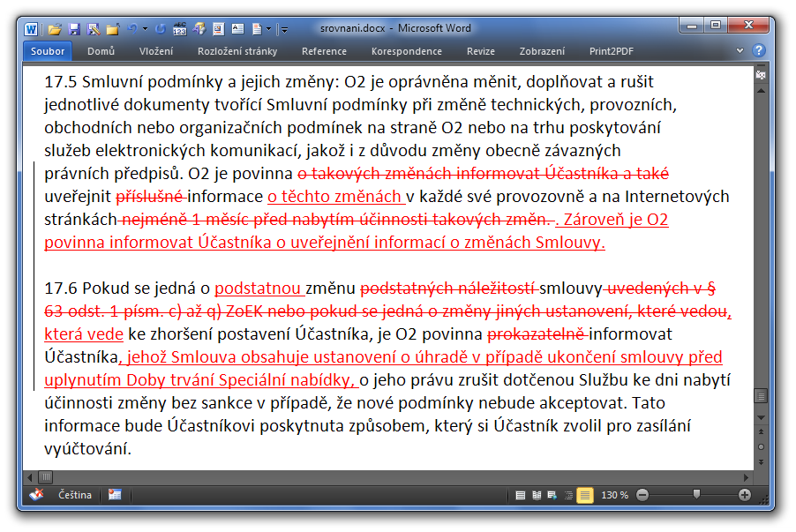Open the Rozložení stránky tab
This screenshot has height=532, width=796.
pyautogui.click(x=237, y=51)
